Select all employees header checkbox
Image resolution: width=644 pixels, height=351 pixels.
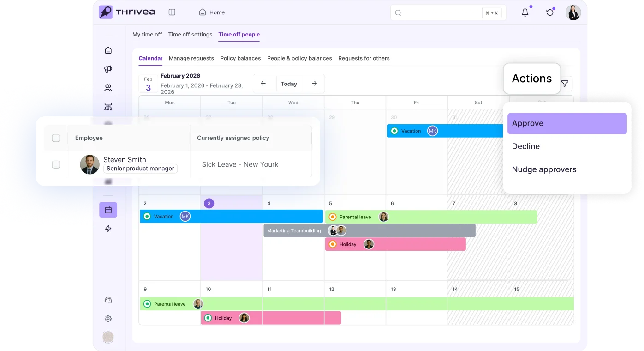click(56, 138)
